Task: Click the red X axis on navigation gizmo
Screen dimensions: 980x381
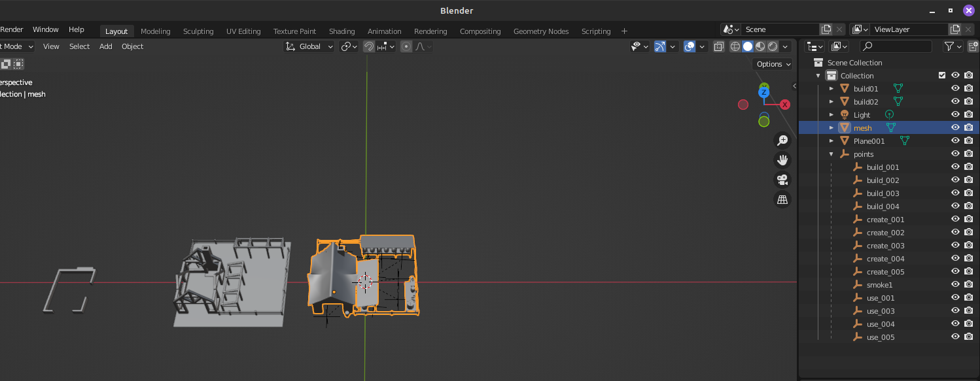Action: [785, 105]
